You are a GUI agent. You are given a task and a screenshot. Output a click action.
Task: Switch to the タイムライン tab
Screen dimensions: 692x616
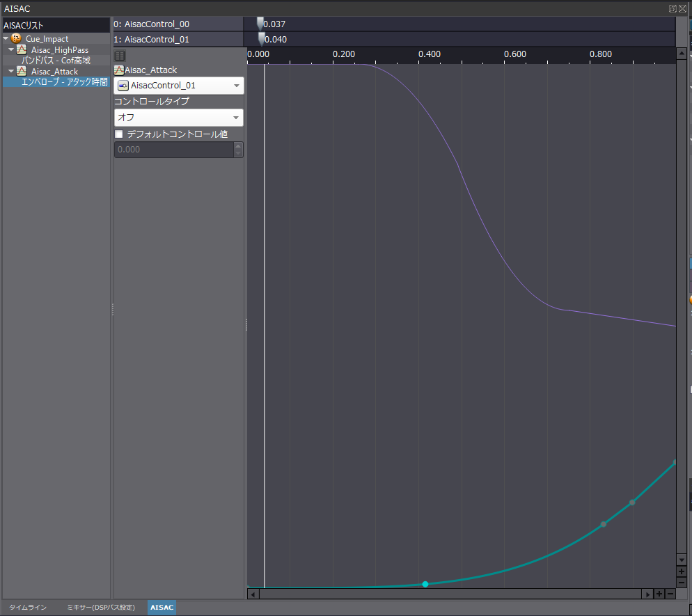28,607
